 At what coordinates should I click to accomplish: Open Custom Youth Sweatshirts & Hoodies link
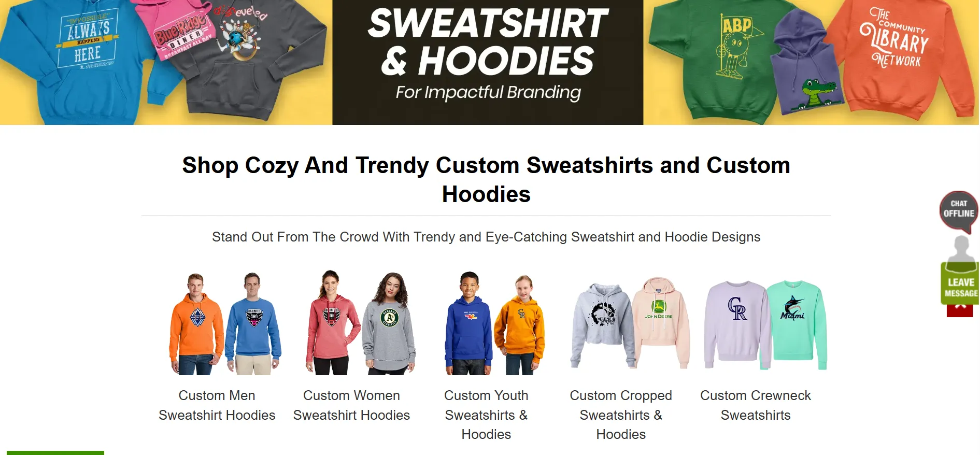coord(486,415)
